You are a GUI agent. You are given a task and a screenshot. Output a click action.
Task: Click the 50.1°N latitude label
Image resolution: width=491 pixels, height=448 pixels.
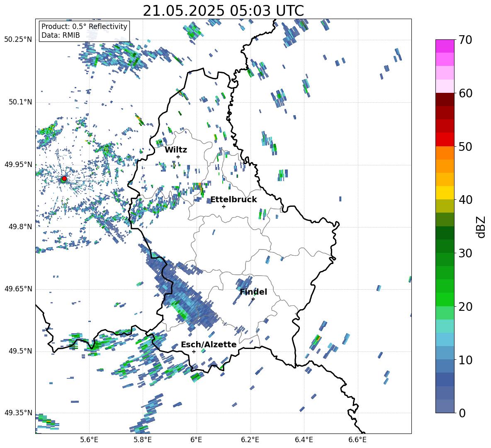[x=20, y=102]
